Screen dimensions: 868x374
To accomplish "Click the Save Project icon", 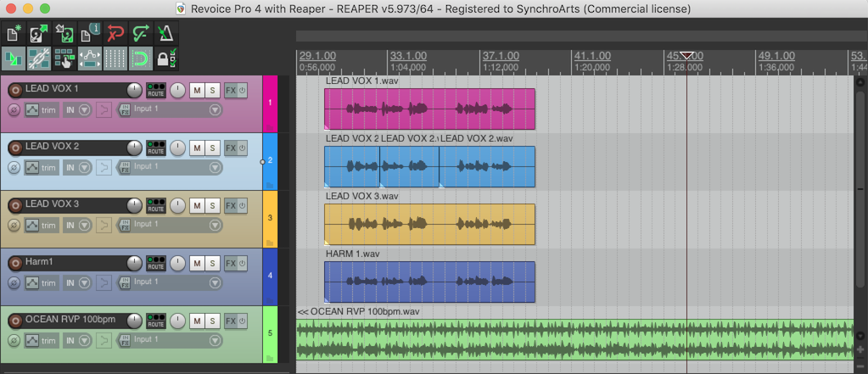I will click(64, 35).
